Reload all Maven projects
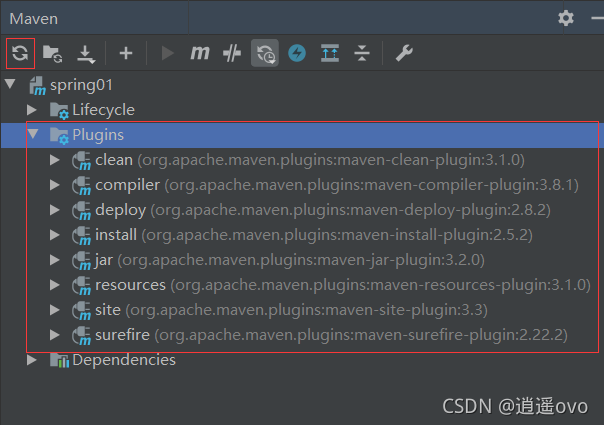604x425 pixels. coord(20,53)
